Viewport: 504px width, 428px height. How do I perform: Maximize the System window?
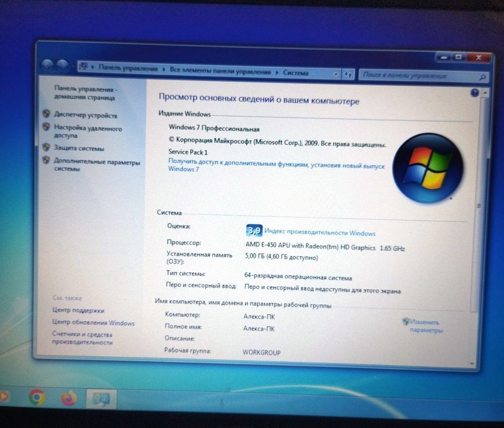tap(458, 58)
